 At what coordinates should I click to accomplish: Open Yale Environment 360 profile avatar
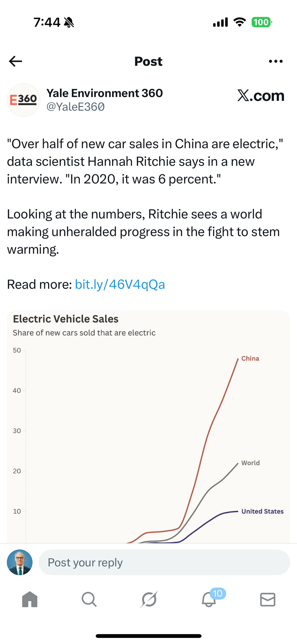pos(24,100)
